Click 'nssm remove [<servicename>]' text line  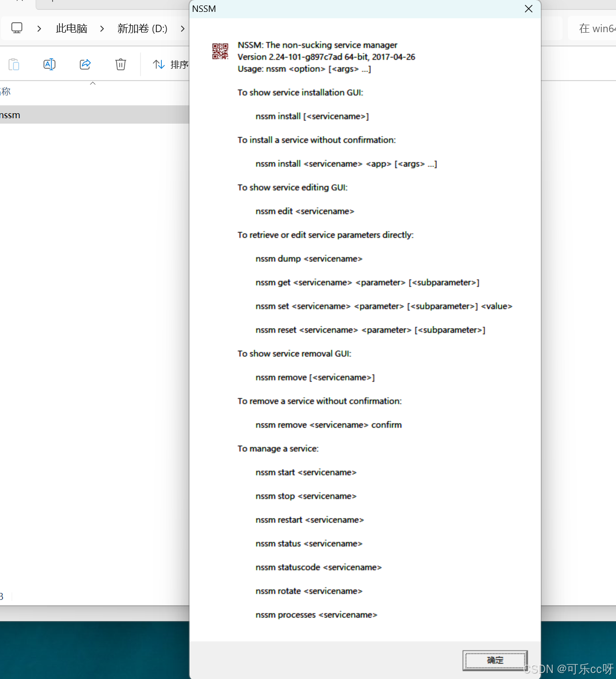click(315, 377)
